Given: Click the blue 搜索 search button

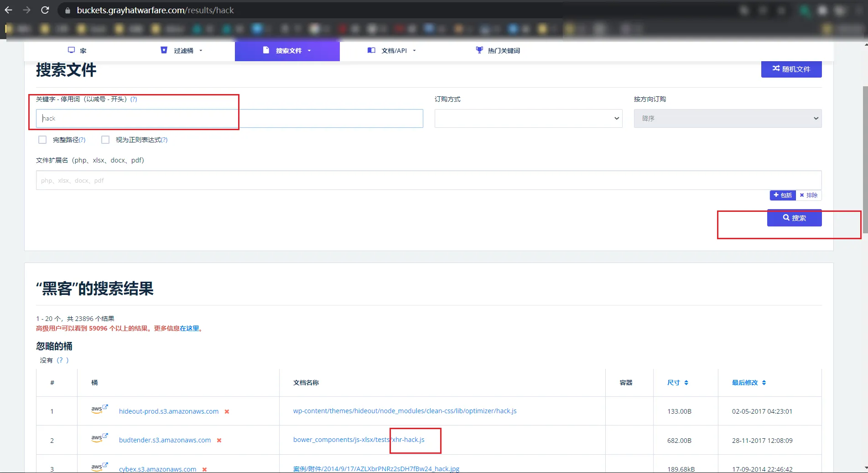Looking at the screenshot, I should [x=794, y=218].
